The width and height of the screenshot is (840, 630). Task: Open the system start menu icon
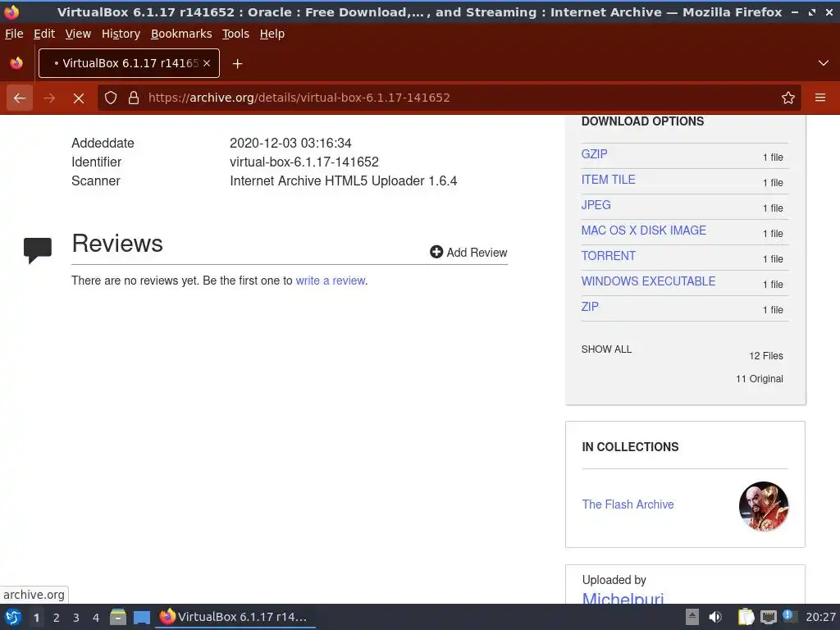click(x=13, y=617)
